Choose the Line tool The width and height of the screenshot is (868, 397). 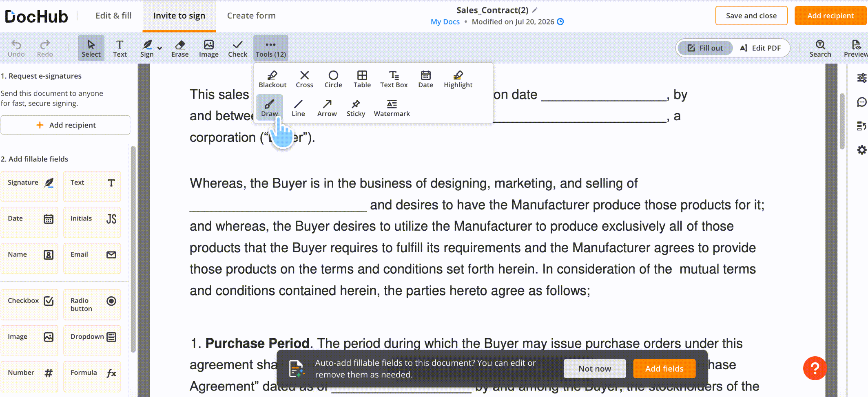[298, 108]
